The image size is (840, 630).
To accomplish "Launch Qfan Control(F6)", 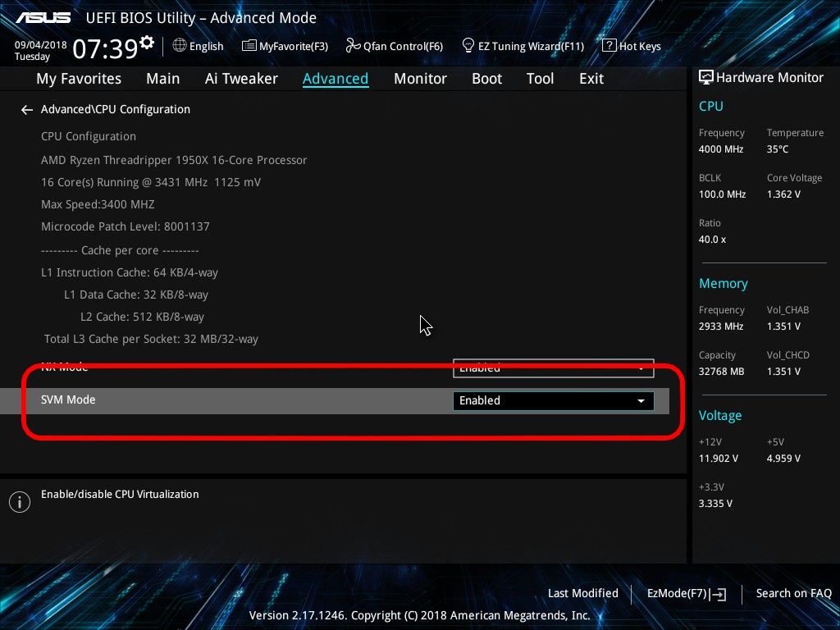I will coord(395,46).
